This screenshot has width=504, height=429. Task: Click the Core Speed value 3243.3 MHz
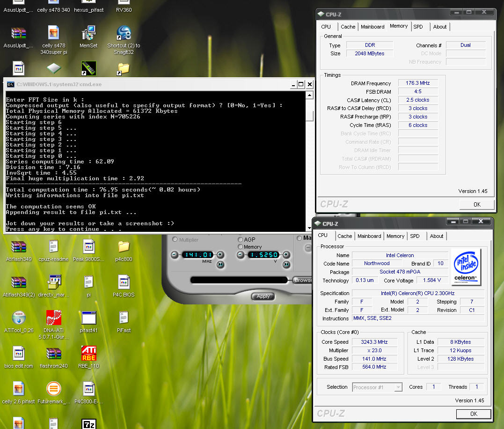click(374, 342)
